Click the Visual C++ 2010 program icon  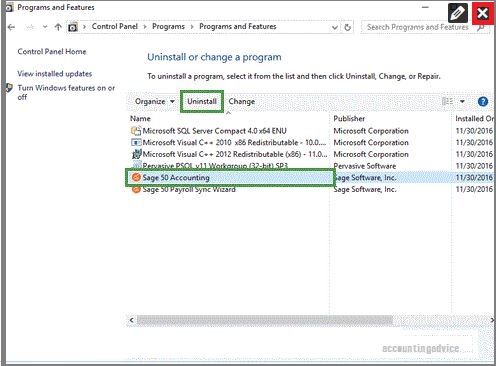click(x=136, y=142)
